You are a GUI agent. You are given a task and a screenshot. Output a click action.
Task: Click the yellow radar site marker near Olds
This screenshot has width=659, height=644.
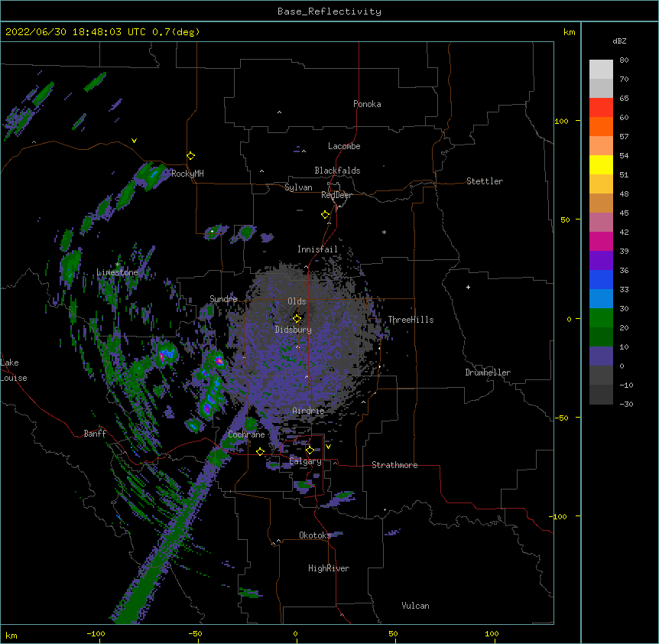click(x=297, y=318)
